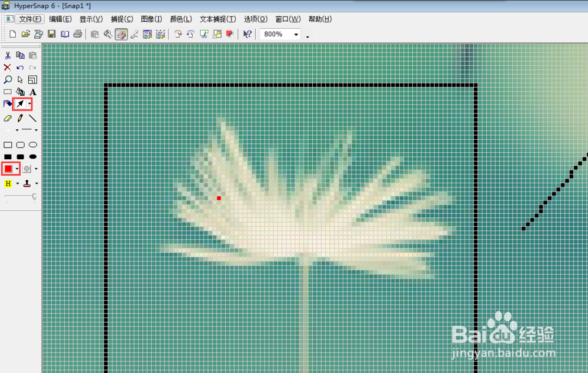Choose the dashed rectangular select tool
588x373 pixels.
point(8,92)
